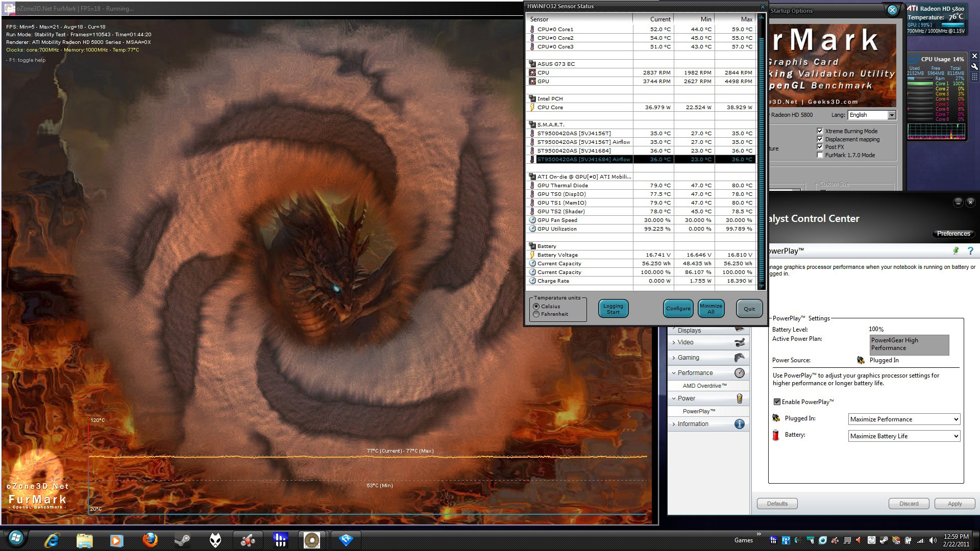Select AMD Overdrive menu entry
The height and width of the screenshot is (551, 980).
pos(704,386)
